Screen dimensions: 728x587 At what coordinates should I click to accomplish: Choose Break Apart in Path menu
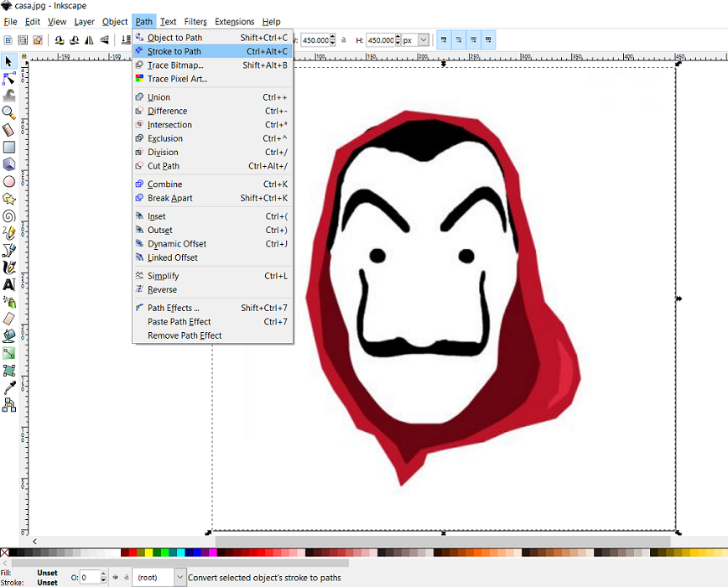point(213,198)
